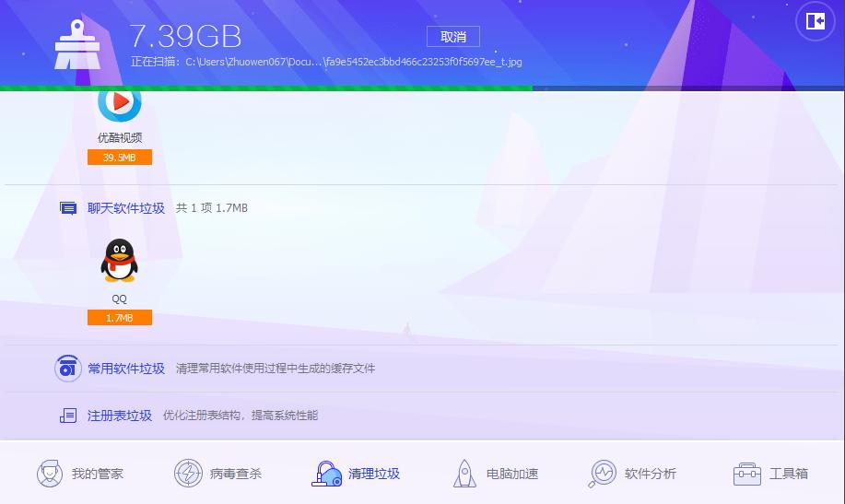Click the QQ penguin icon
845x504 pixels.
click(120, 261)
